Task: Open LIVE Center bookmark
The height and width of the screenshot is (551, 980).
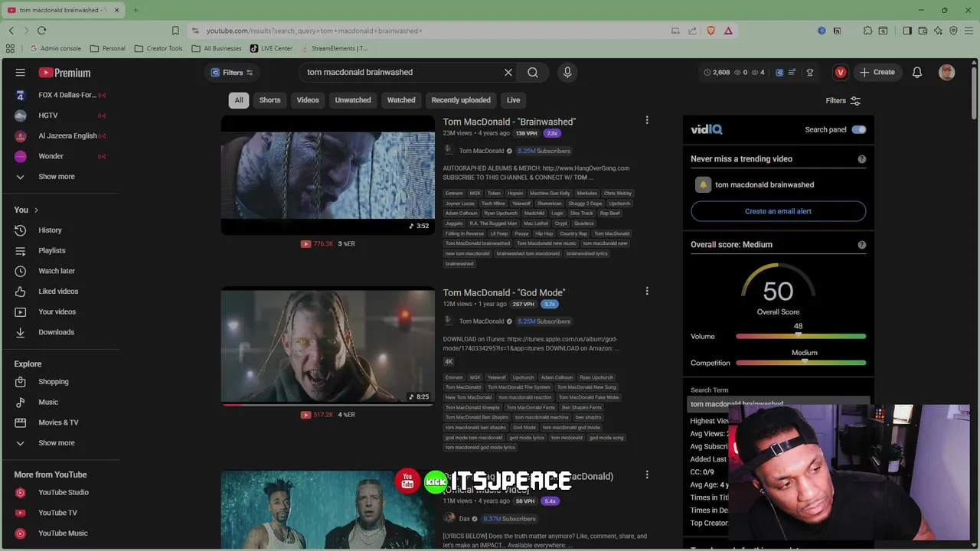Action: pyautogui.click(x=271, y=48)
